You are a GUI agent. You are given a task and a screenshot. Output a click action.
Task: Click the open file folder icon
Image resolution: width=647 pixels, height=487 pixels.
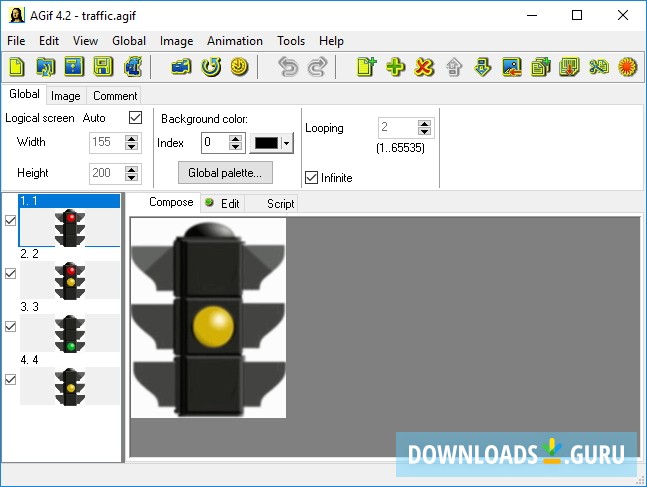45,67
